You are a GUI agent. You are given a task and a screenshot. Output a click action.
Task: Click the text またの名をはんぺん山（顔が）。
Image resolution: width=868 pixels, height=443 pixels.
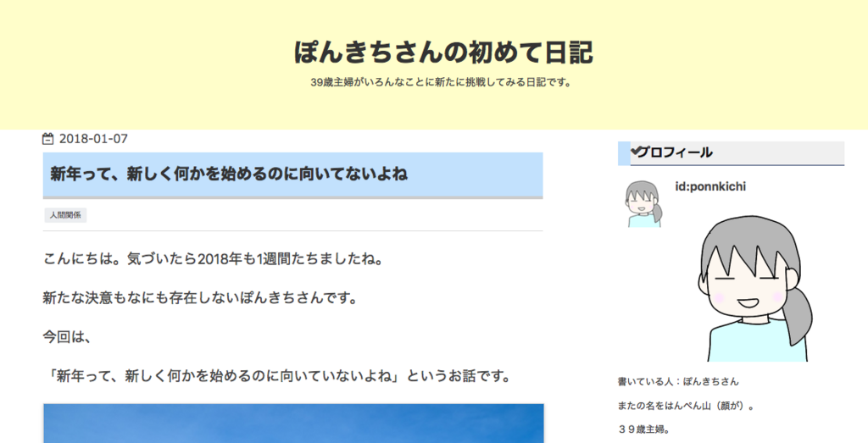click(x=686, y=406)
